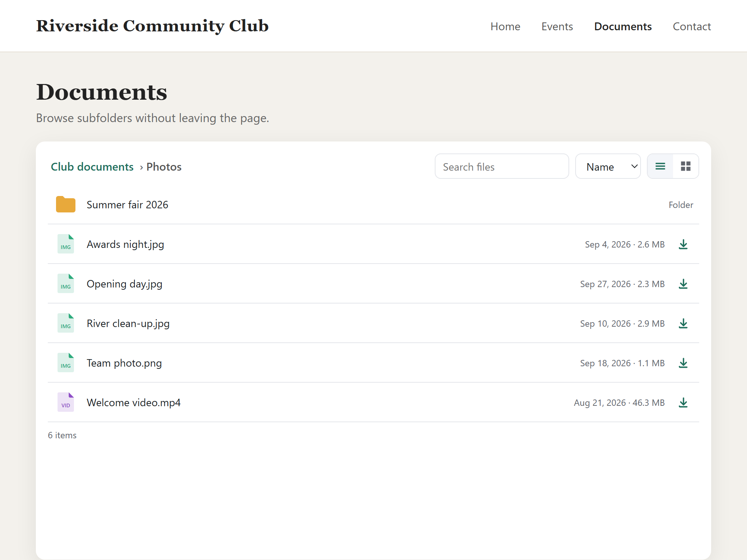Click the Riverside Community Club title
Screen dimensions: 747x560
[x=152, y=26]
